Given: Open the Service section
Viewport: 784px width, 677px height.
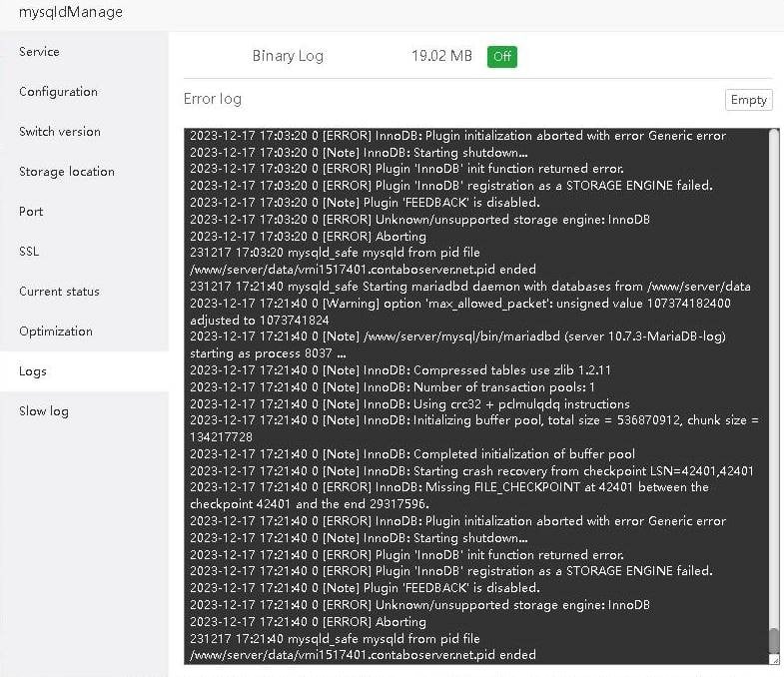Looking at the screenshot, I should tap(40, 52).
